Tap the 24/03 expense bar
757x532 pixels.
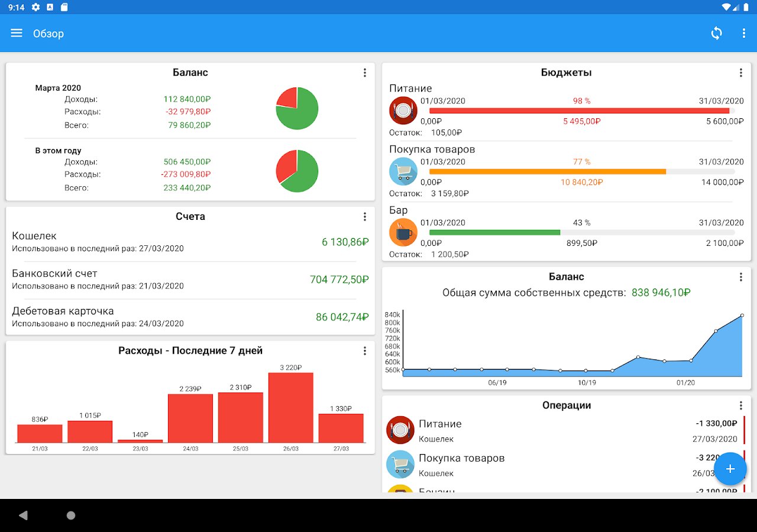[190, 418]
